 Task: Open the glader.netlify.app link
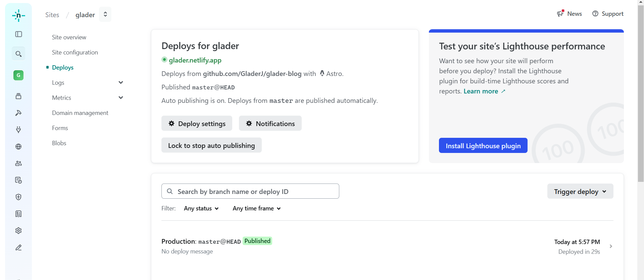coord(195,60)
